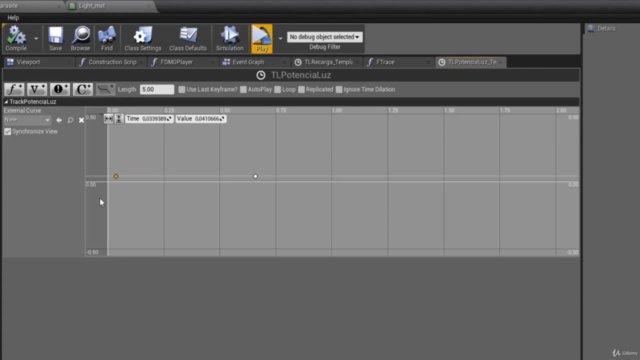Collapse the TrackPotenciaLuz track
This screenshot has height=360, width=640.
6,102
